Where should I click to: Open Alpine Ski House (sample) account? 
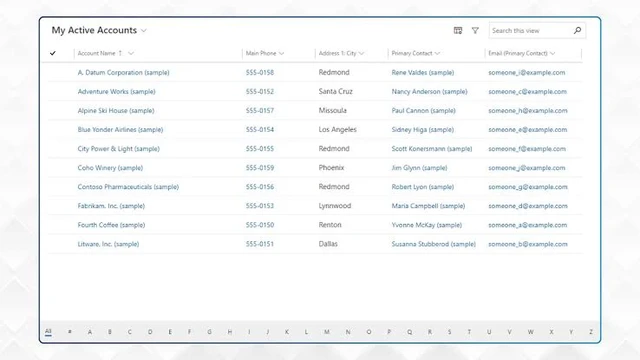coord(116,111)
